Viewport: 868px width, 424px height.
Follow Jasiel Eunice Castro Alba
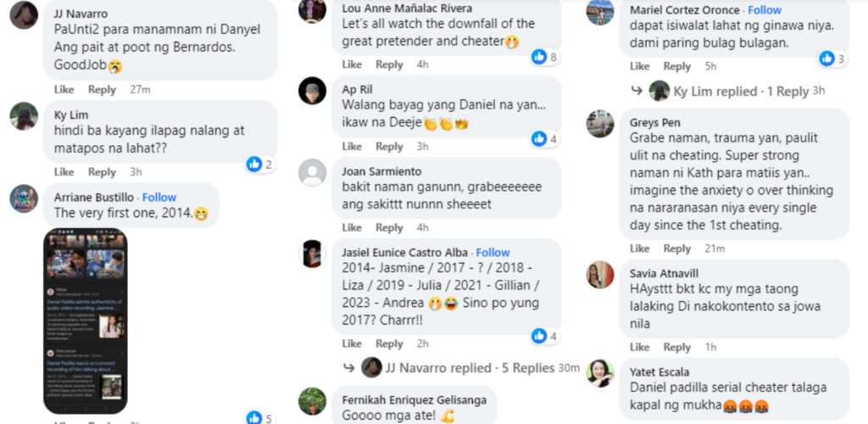[492, 253]
